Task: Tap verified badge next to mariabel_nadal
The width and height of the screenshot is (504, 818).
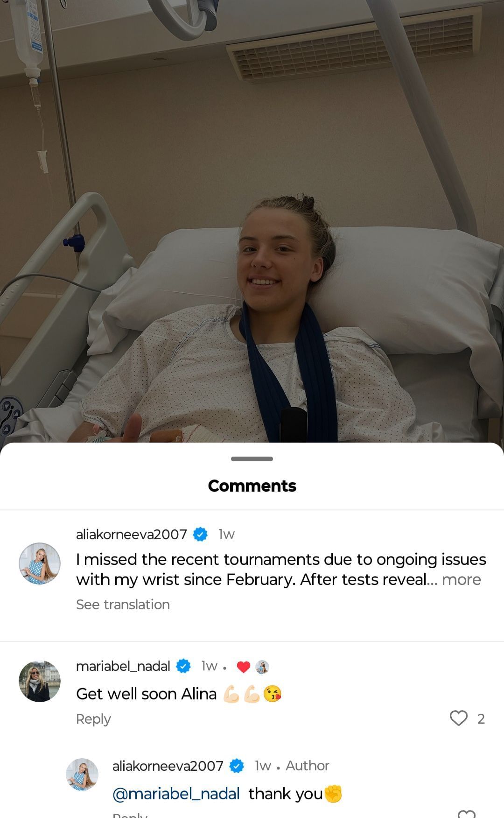Action: (x=183, y=666)
